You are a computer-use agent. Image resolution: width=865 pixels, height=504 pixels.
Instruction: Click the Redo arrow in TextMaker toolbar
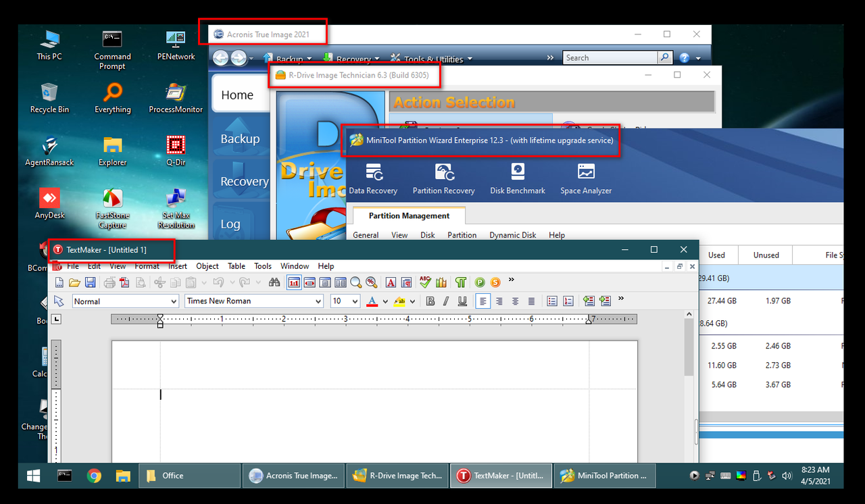(x=245, y=282)
